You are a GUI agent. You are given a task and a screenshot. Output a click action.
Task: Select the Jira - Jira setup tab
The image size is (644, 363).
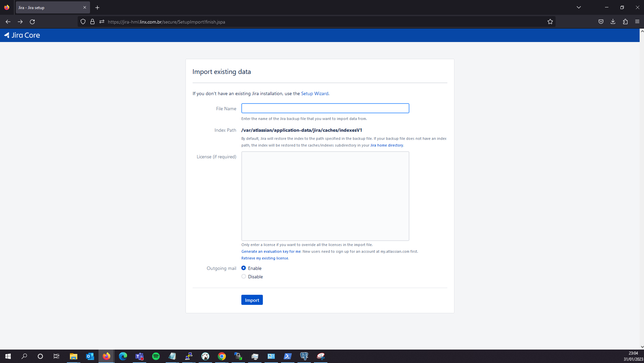53,7
